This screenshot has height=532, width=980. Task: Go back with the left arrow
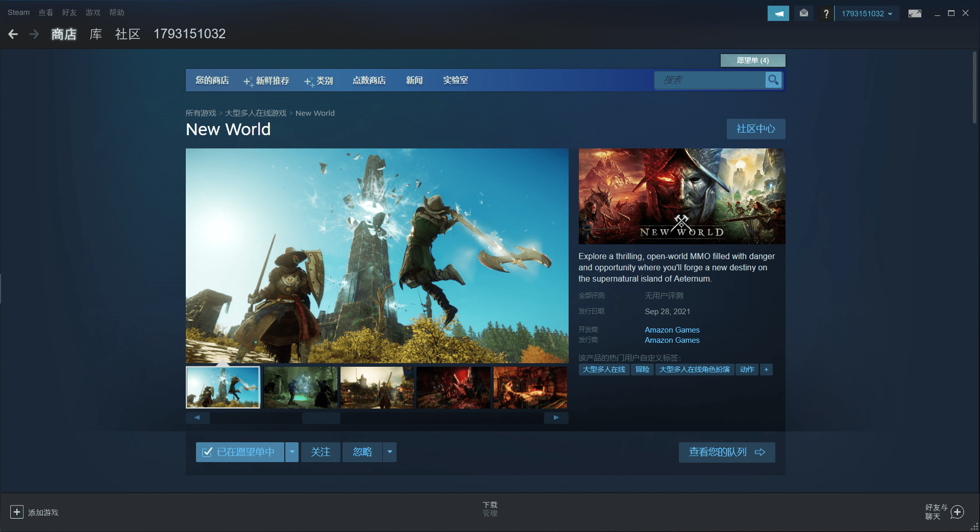click(13, 34)
